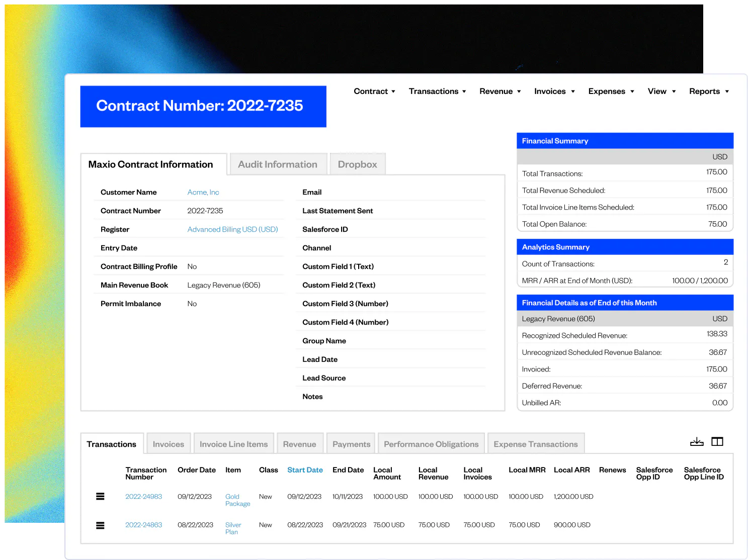
Task: Switch to the Payments tab
Action: pyautogui.click(x=351, y=444)
